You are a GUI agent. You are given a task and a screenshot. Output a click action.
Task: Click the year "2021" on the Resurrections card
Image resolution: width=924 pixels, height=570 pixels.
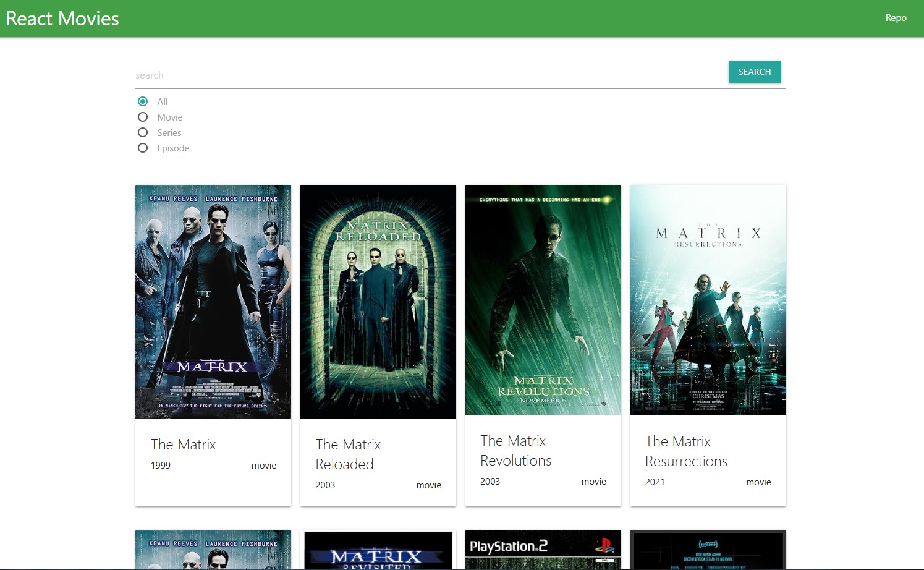tap(655, 482)
